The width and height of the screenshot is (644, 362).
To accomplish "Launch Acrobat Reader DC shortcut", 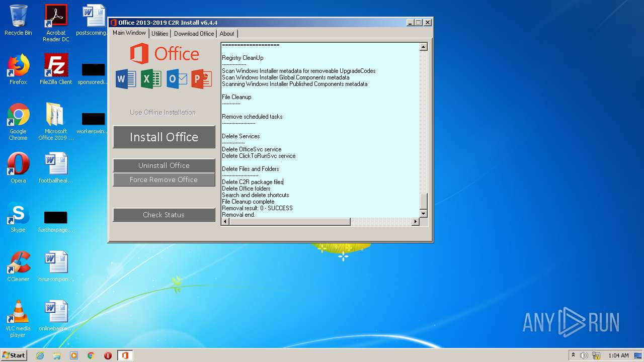I will pyautogui.click(x=56, y=23).
